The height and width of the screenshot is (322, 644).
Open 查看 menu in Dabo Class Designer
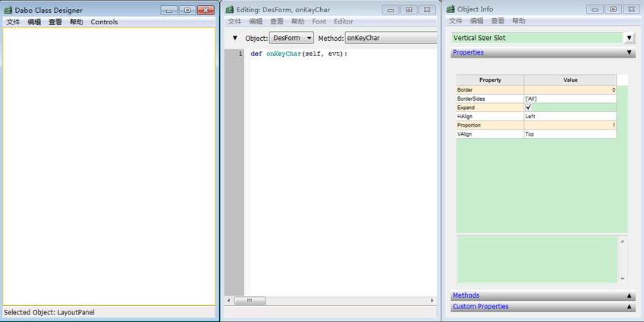click(55, 22)
